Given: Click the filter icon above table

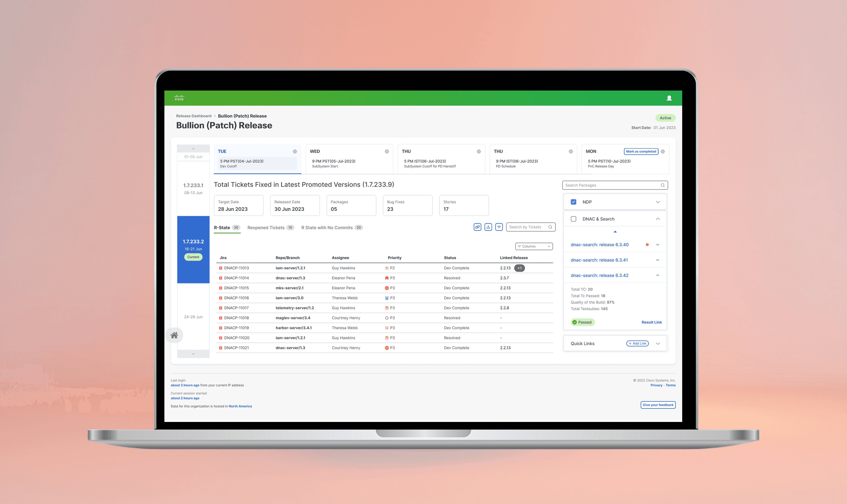Looking at the screenshot, I should [x=499, y=227].
